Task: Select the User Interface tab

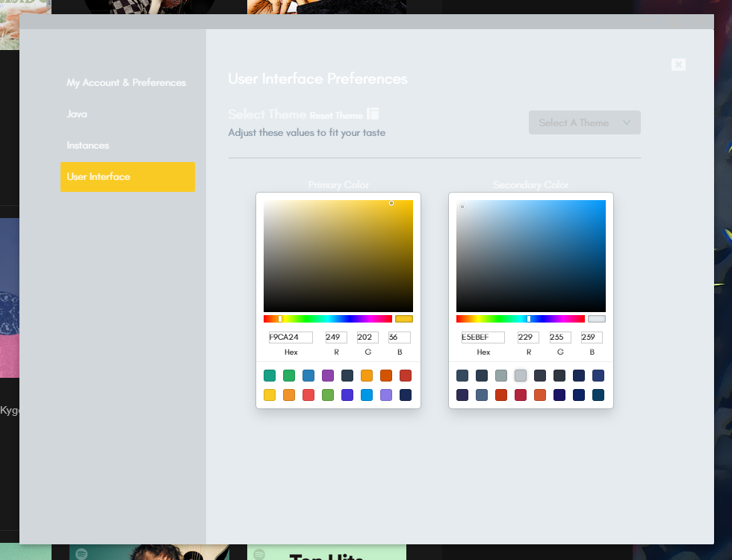Action: tap(128, 177)
